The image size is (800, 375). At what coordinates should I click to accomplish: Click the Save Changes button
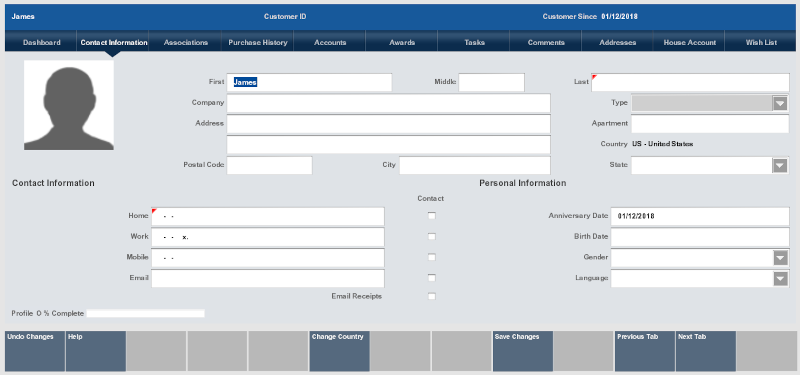click(x=523, y=351)
